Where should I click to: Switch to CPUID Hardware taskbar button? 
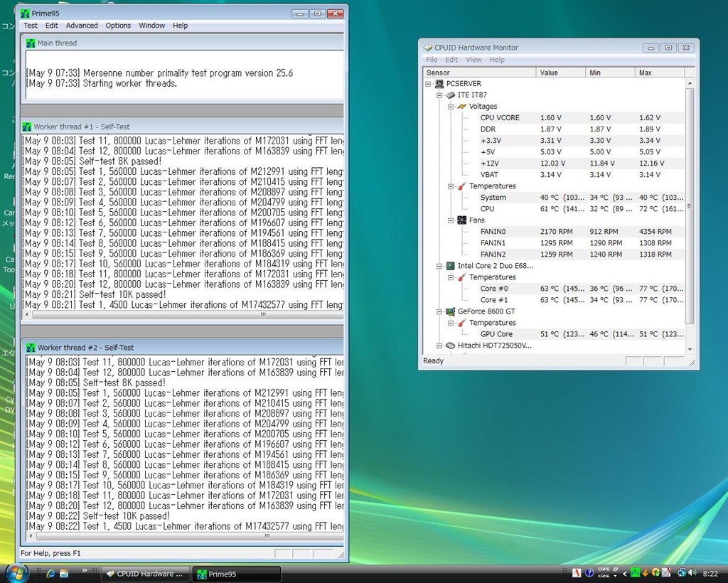(145, 574)
